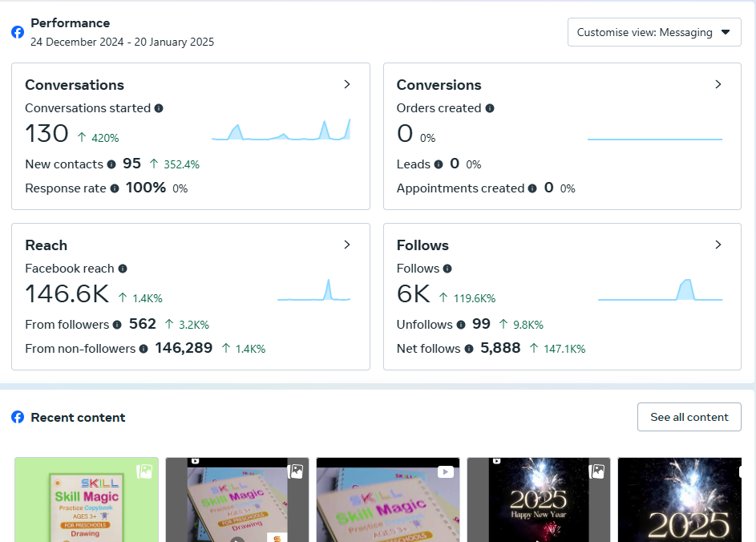
Task: Click info icon next to New contacts
Action: [111, 164]
